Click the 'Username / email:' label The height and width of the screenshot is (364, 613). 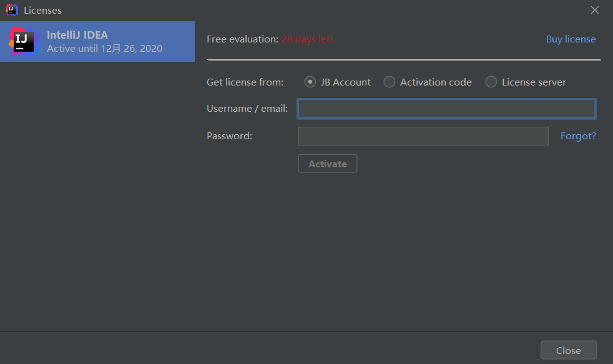point(247,108)
